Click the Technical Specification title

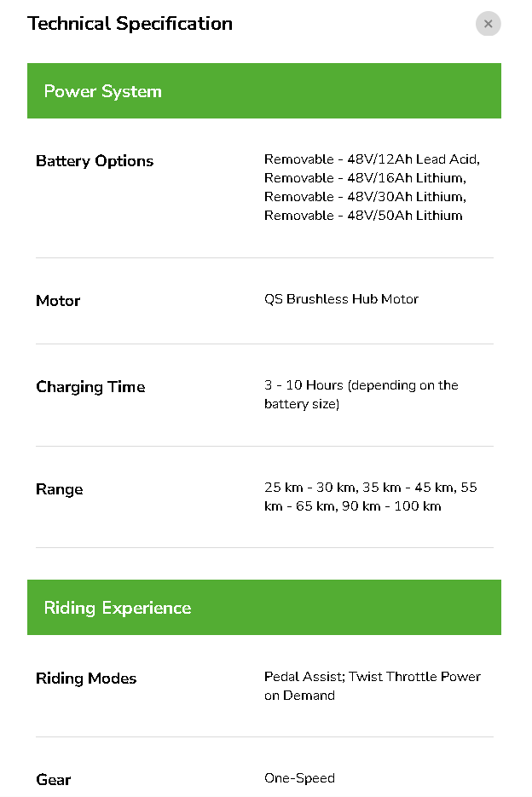pos(130,24)
